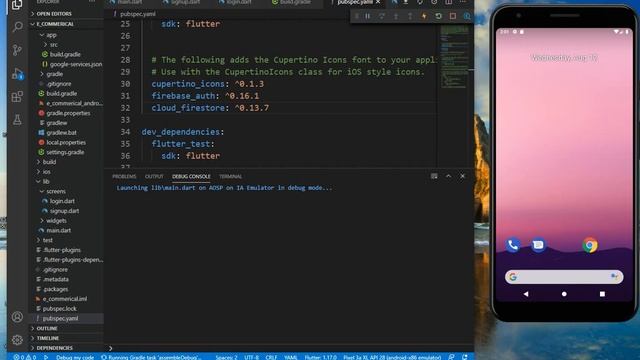The width and height of the screenshot is (640, 360).
Task: Trigger Flutter Hot Reload lightning icon
Action: click(x=424, y=16)
